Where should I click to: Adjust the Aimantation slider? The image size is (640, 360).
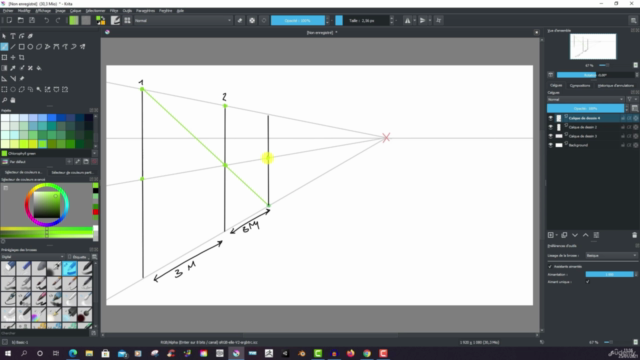(609, 274)
